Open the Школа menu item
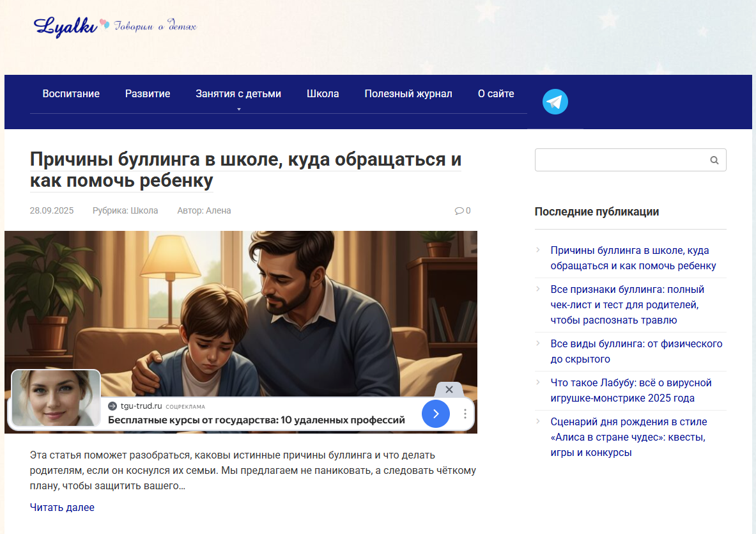The image size is (756, 534). [x=323, y=93]
